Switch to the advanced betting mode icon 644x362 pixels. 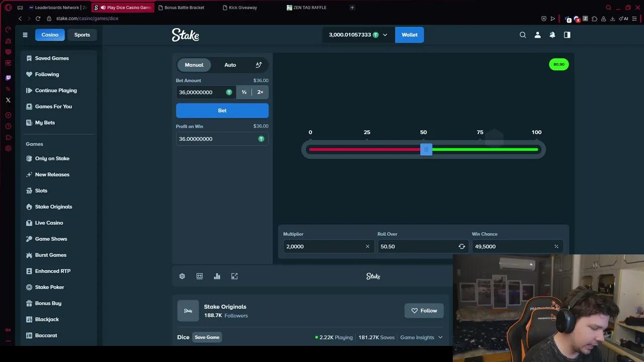[x=259, y=65]
